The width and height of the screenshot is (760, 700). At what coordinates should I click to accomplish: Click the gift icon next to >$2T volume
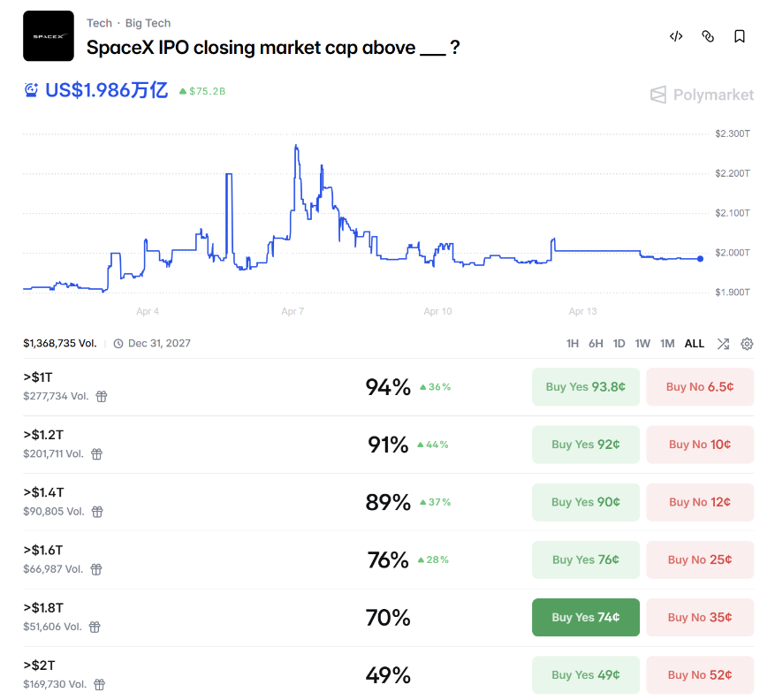pos(98,684)
